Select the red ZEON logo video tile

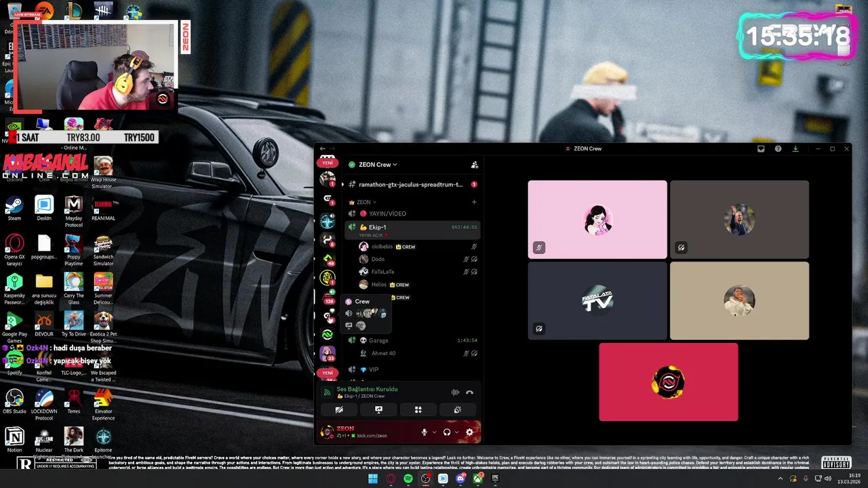[x=669, y=382]
